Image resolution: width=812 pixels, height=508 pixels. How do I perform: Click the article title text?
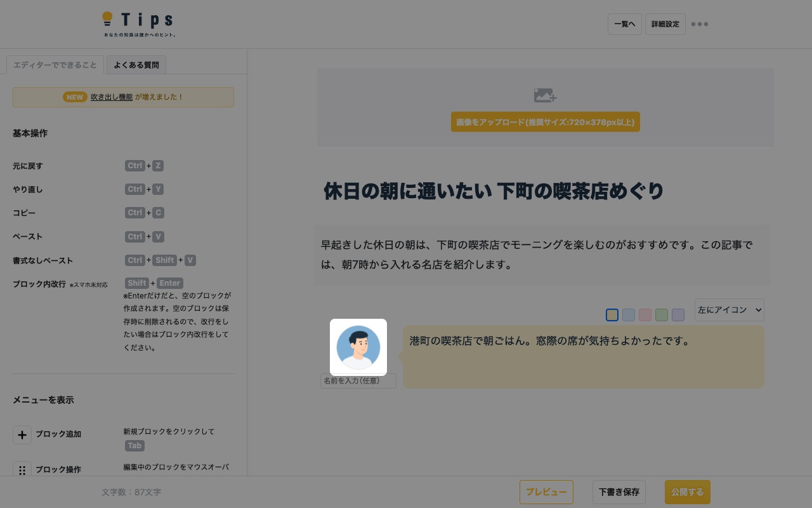(x=494, y=191)
